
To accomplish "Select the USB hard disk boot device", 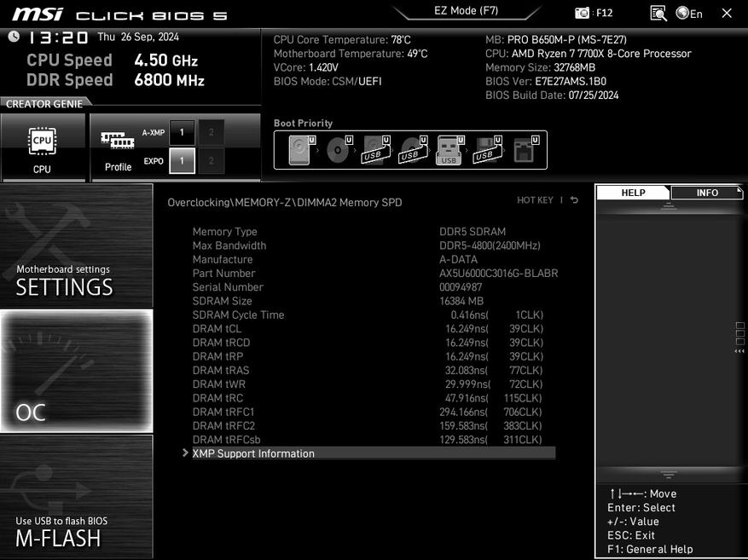I will 376,150.
